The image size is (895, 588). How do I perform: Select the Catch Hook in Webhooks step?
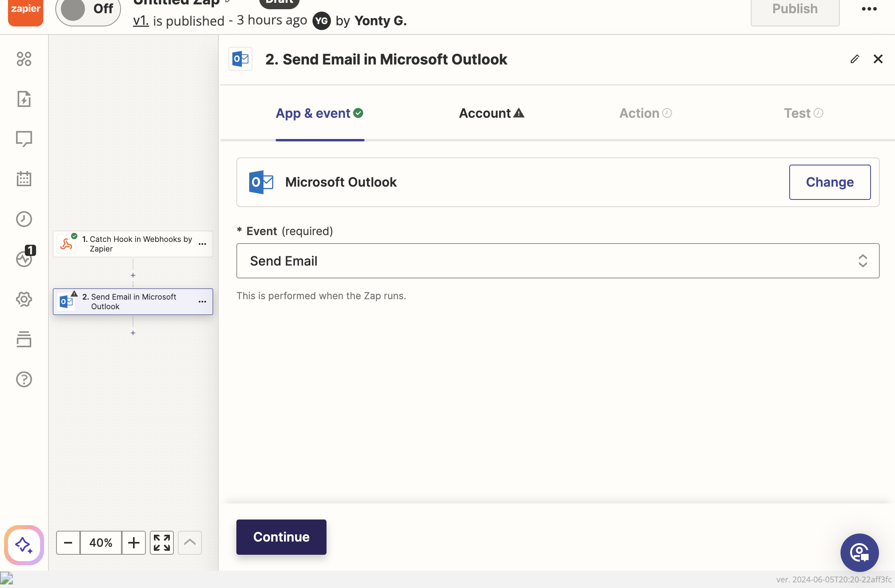pos(133,244)
